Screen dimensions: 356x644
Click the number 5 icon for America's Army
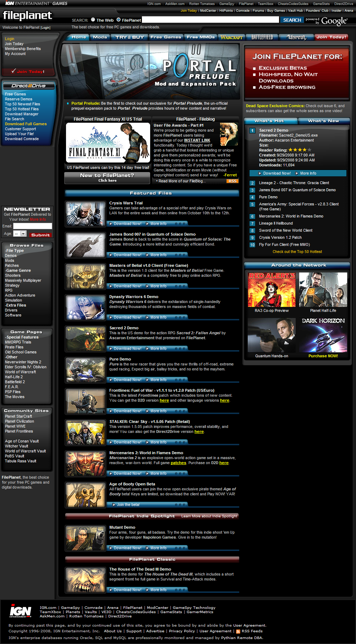pyautogui.click(x=252, y=204)
